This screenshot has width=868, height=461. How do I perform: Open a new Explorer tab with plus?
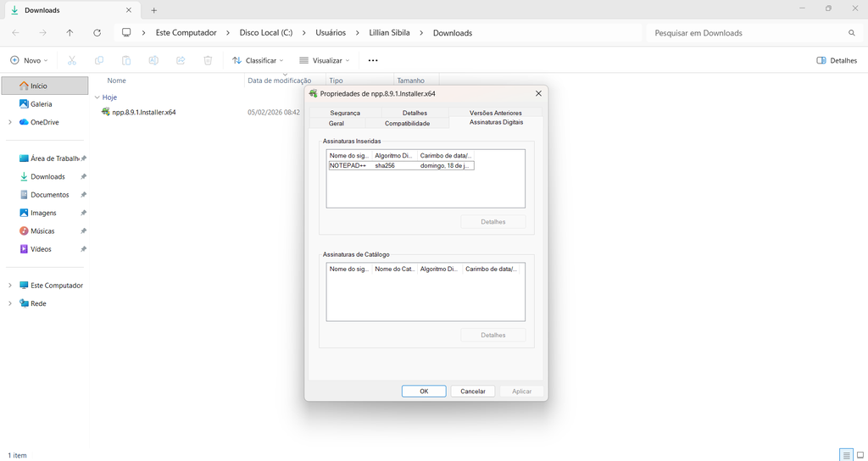pyautogui.click(x=154, y=10)
